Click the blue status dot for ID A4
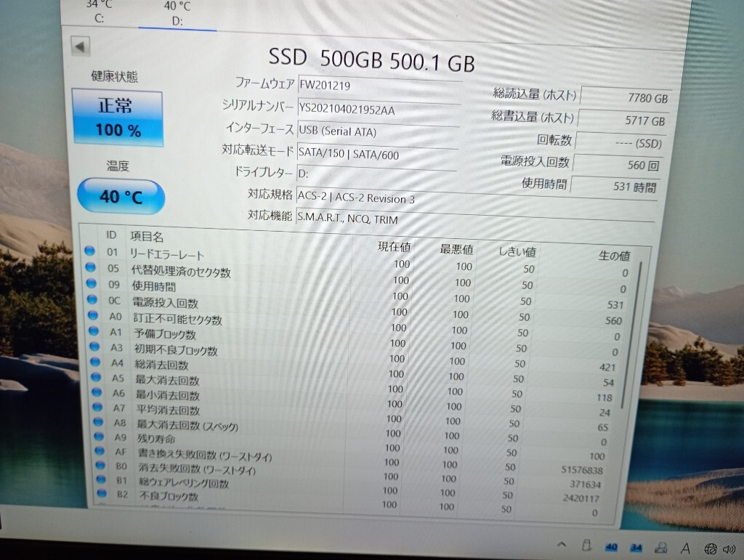This screenshot has height=560, width=744. [95, 361]
